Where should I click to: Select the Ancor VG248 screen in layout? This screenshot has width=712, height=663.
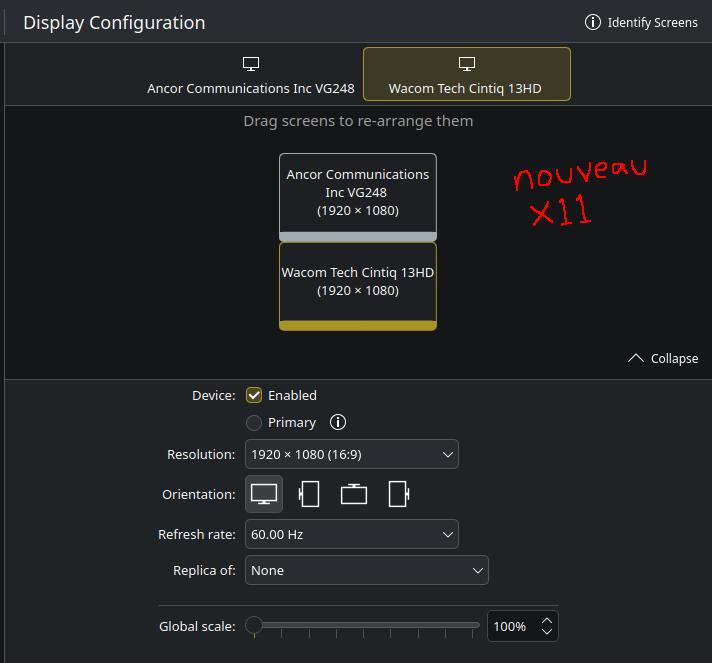pos(358,192)
